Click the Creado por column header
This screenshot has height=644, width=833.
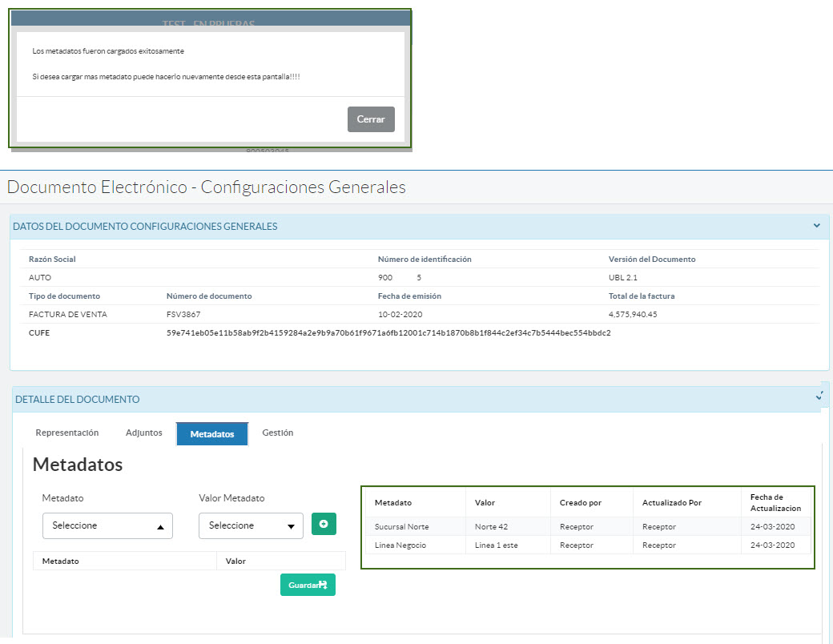tap(581, 503)
